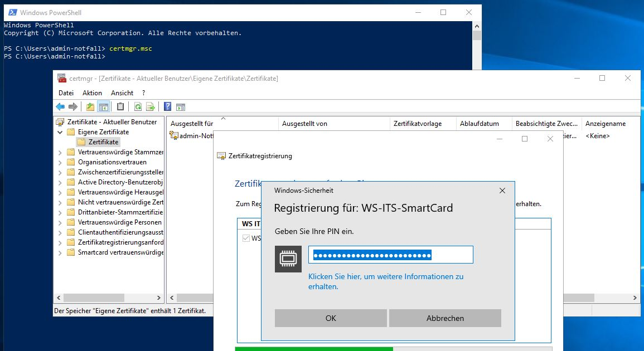This screenshot has height=351, width=644.
Task: Click the PowerShell title bar icon
Action: [x=13, y=12]
